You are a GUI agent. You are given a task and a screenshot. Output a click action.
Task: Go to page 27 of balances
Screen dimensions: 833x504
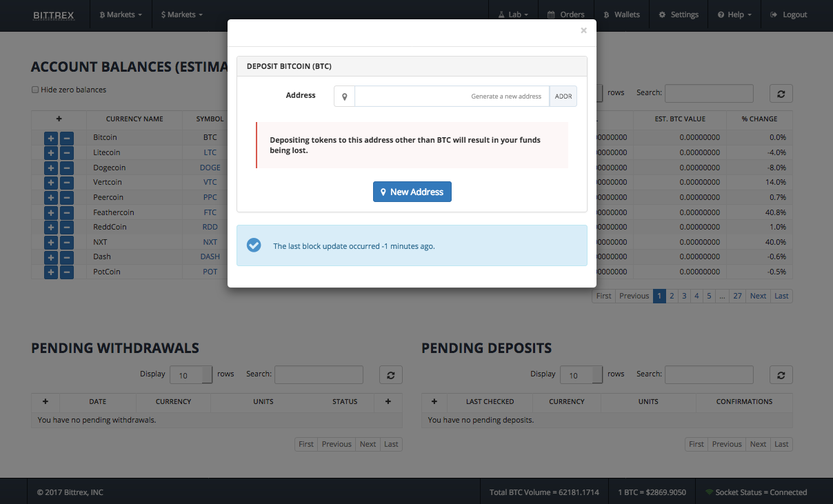tap(737, 296)
